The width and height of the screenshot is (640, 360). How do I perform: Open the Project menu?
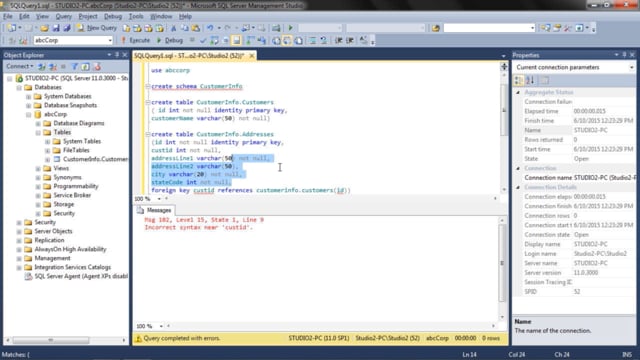[88, 16]
